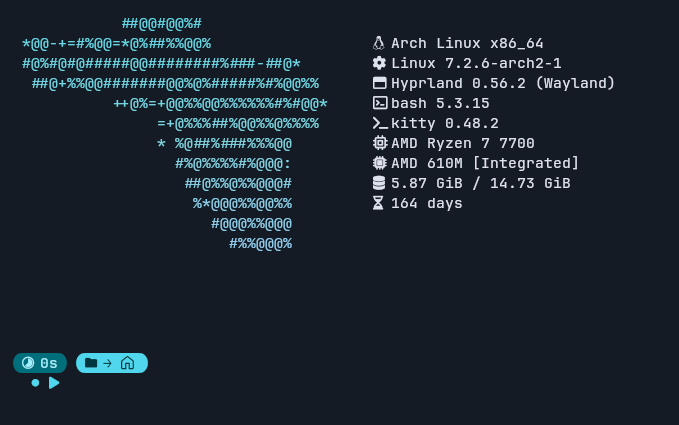This screenshot has width=679, height=425.
Task: Click the text "AMD Ryzen 7 7700"
Action: pos(463,143)
